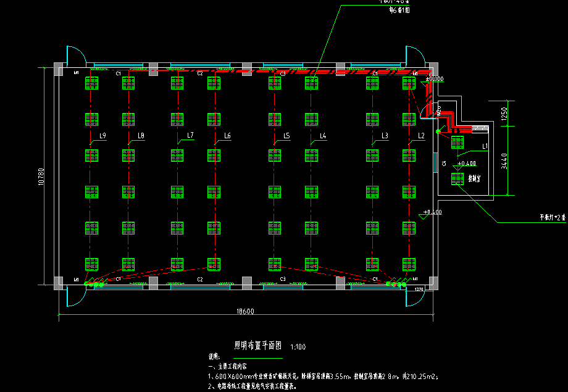Click green switch dot in control room
568x392 pixels.
coord(438,131)
